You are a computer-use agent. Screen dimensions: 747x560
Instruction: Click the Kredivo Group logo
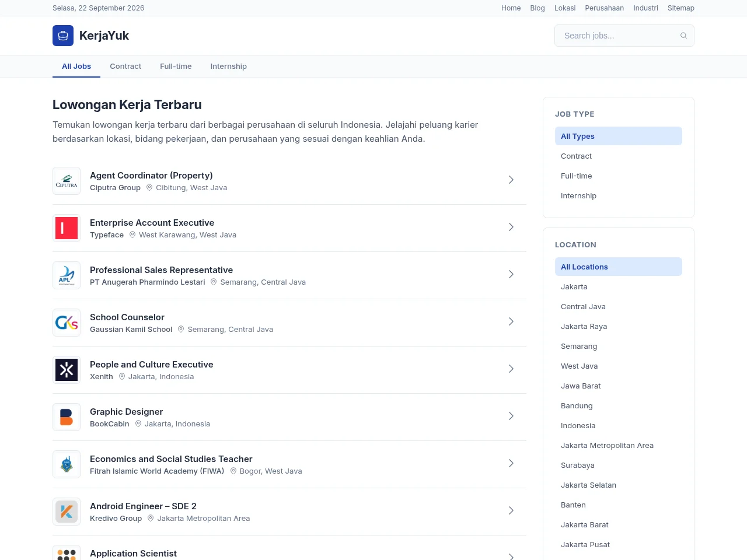(x=67, y=512)
